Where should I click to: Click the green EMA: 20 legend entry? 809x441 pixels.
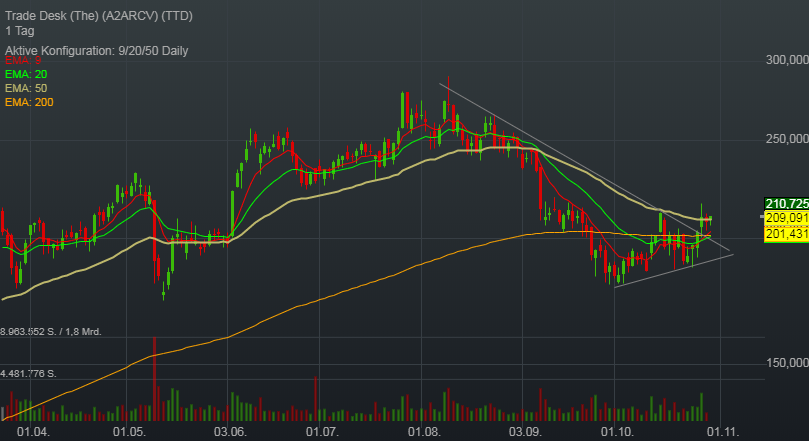pyautogui.click(x=26, y=75)
